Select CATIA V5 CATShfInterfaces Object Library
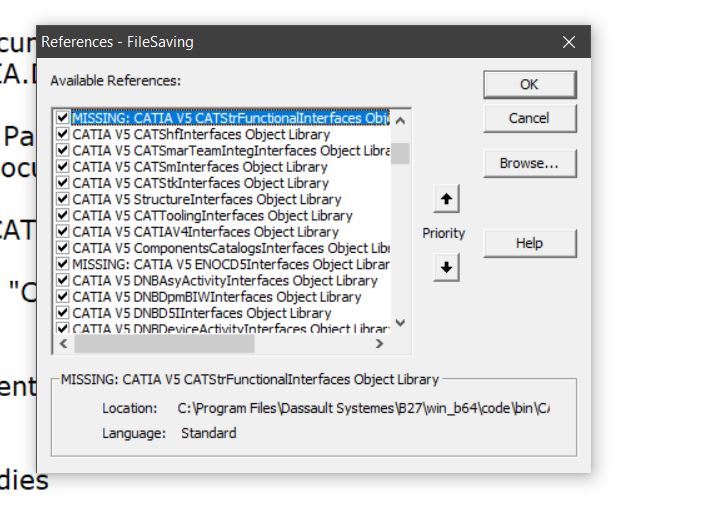Screen dimensions: 717x512 201,134
